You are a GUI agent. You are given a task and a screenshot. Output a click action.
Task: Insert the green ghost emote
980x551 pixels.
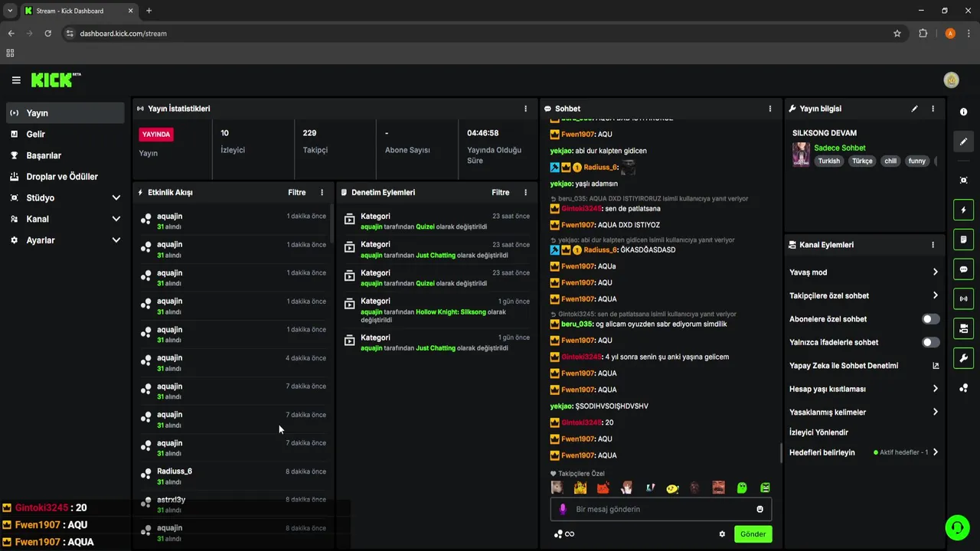tap(741, 487)
